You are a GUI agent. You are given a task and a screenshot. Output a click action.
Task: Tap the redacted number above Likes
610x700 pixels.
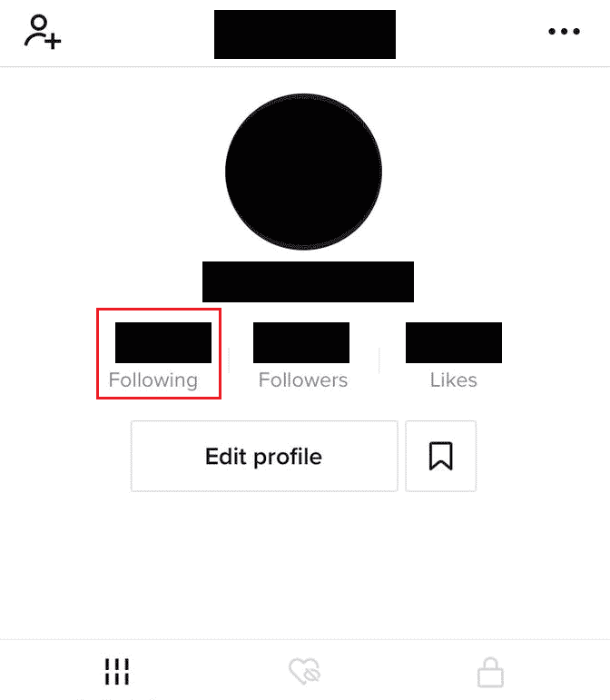454,342
